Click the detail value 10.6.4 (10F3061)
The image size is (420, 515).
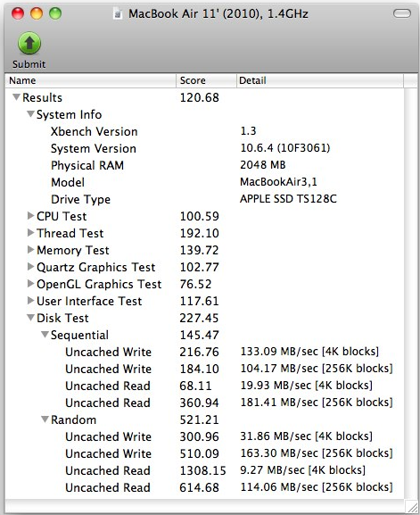(285, 148)
